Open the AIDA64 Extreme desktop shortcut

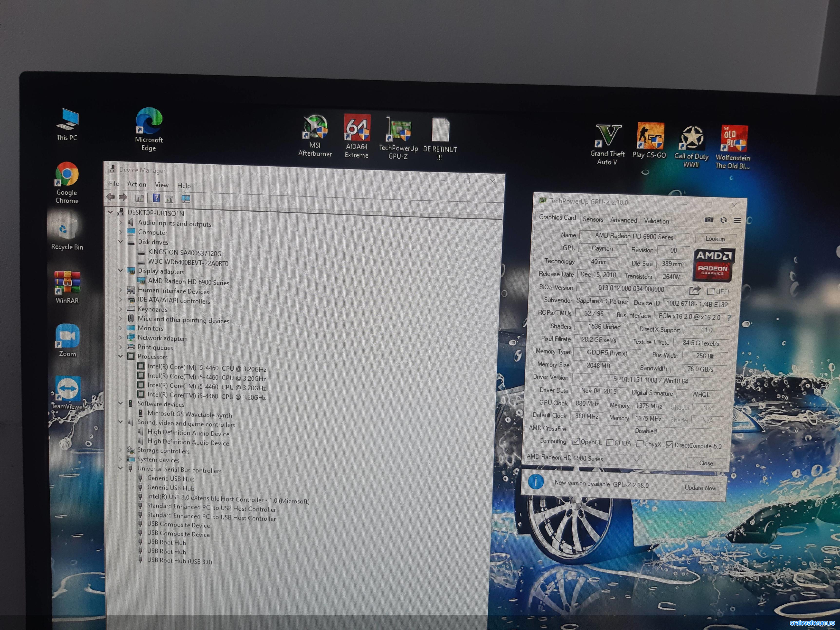tap(357, 136)
